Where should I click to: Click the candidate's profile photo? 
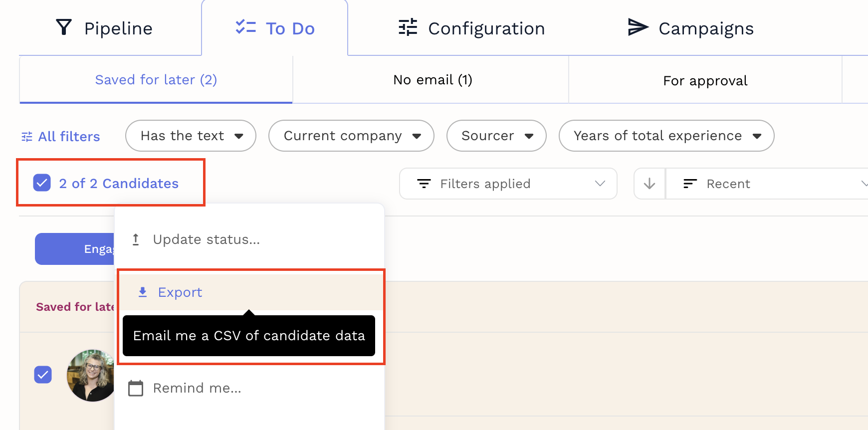click(91, 375)
